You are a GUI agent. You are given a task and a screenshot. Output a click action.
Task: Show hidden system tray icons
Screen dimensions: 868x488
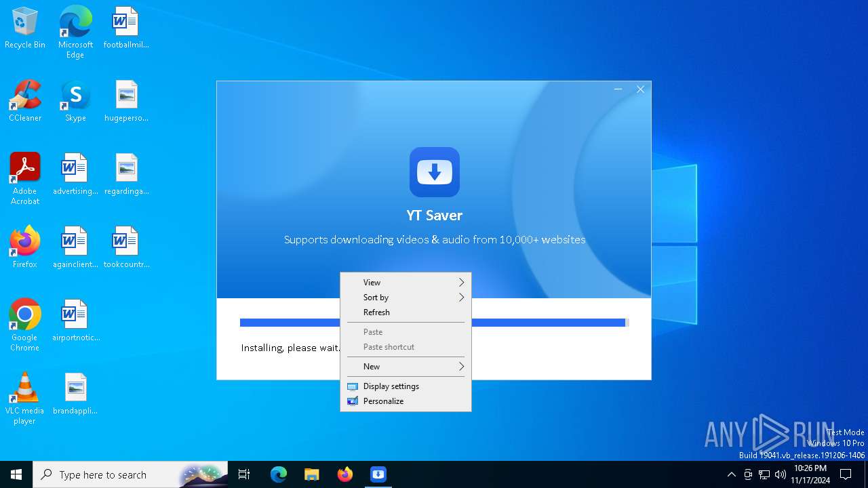731,474
